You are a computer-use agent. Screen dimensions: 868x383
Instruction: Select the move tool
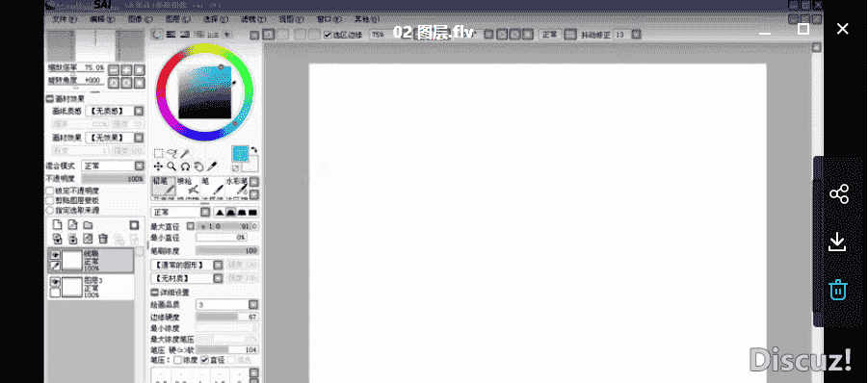click(158, 166)
